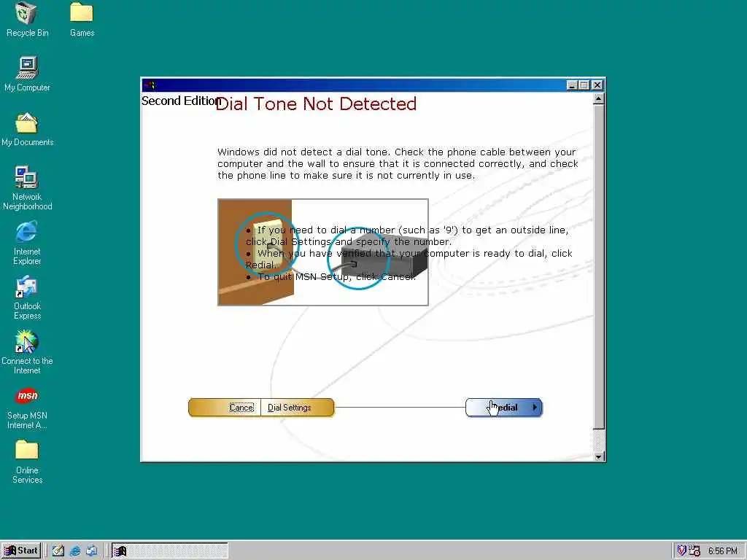This screenshot has height=560, width=747.
Task: Click the Task Scheduler tray icon
Action: pos(694,551)
